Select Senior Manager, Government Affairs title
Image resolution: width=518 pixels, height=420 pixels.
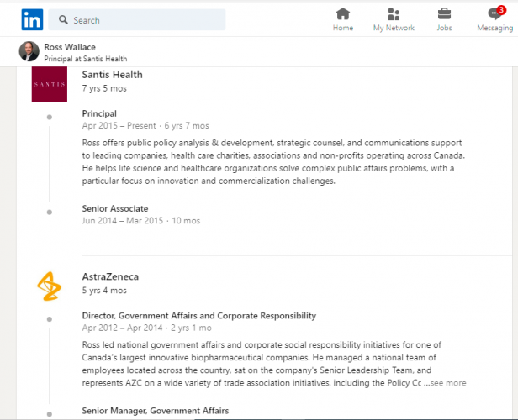(156, 411)
